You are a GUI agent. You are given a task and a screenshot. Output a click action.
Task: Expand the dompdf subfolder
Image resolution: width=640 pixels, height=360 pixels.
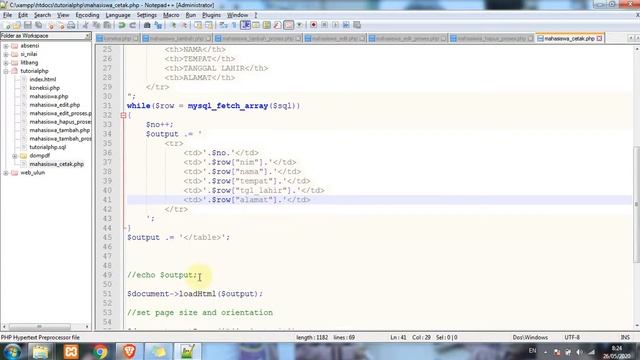(x=15, y=156)
